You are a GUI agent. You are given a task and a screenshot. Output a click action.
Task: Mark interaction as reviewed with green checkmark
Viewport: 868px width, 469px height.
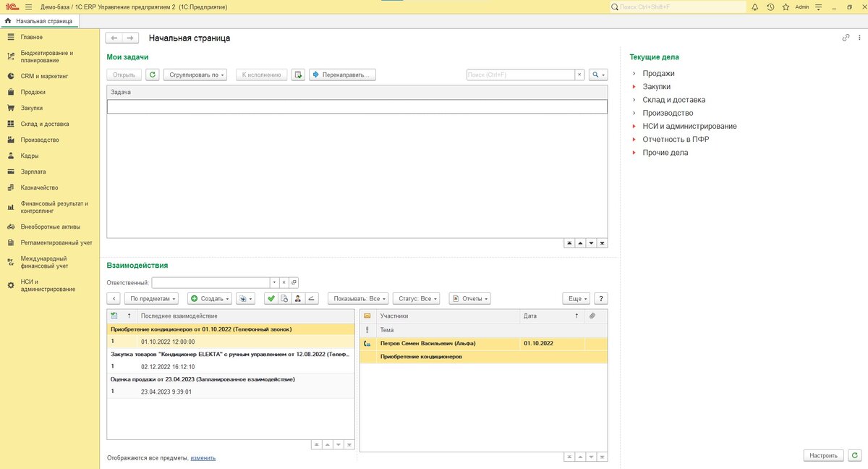271,298
